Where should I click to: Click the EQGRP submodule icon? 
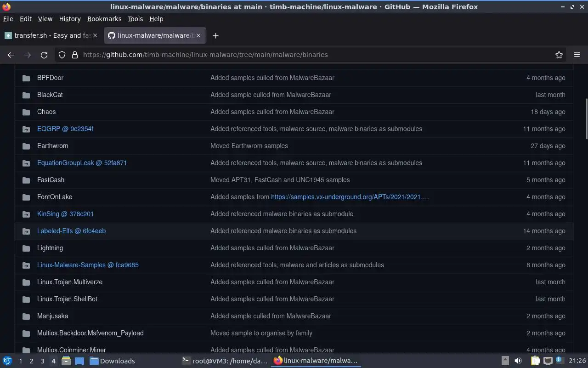tap(26, 129)
